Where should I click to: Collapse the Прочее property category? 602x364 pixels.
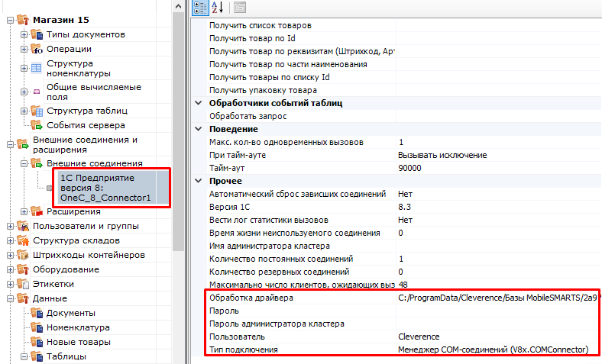[199, 181]
